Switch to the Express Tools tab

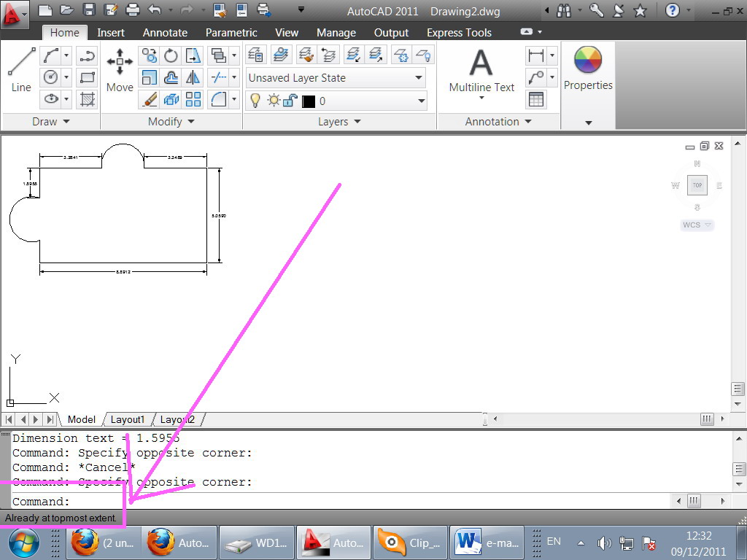(x=459, y=32)
